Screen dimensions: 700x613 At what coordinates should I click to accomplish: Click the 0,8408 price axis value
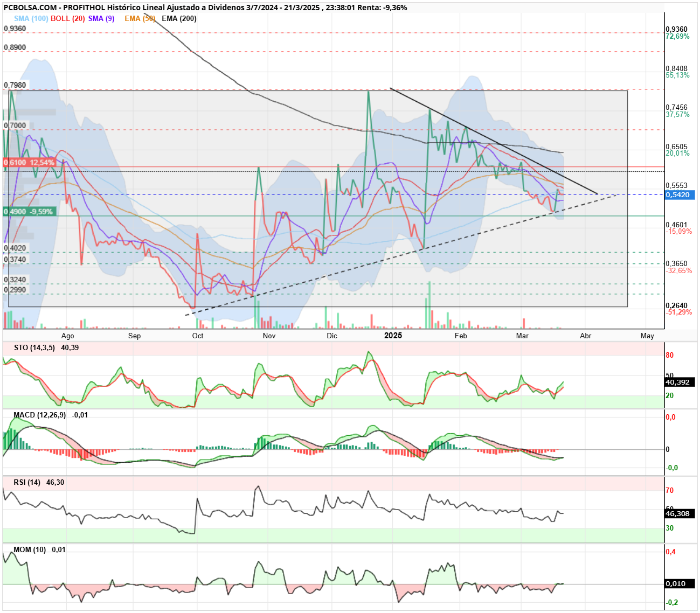(x=676, y=68)
